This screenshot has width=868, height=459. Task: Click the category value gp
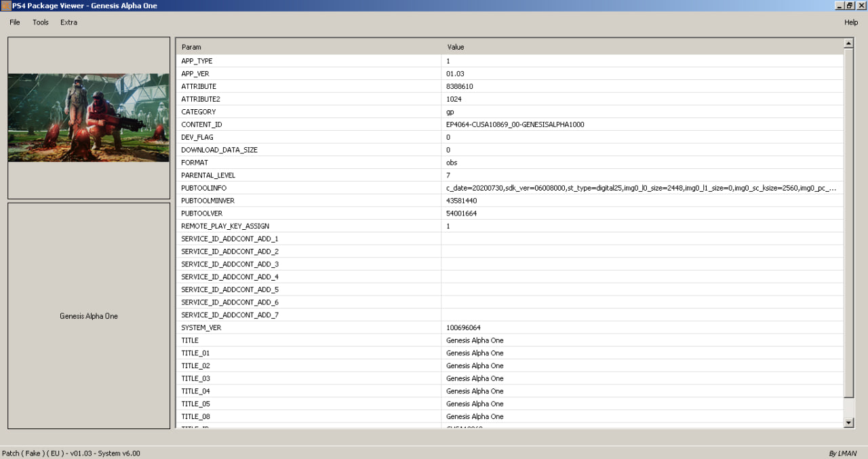(450, 112)
